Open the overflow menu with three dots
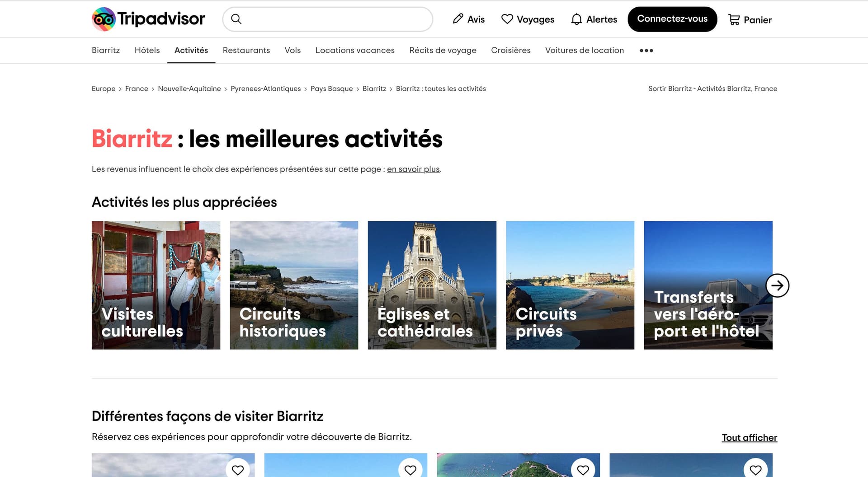This screenshot has width=868, height=477. tap(646, 51)
